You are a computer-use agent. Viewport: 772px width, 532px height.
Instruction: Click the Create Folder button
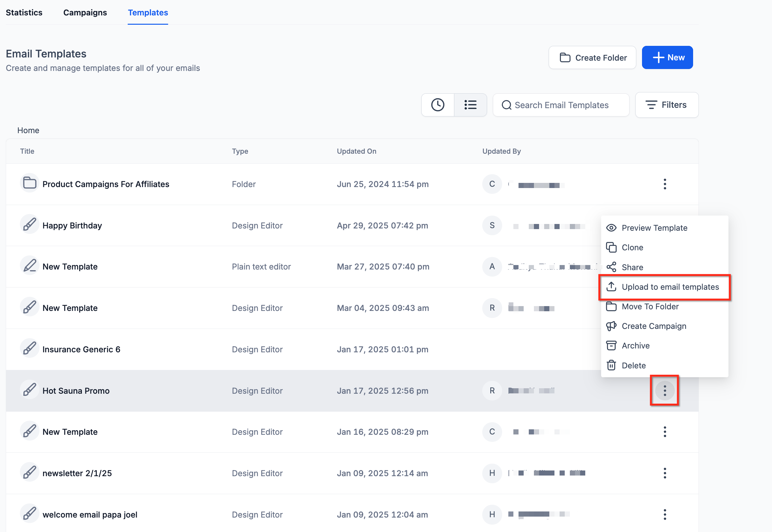point(592,58)
